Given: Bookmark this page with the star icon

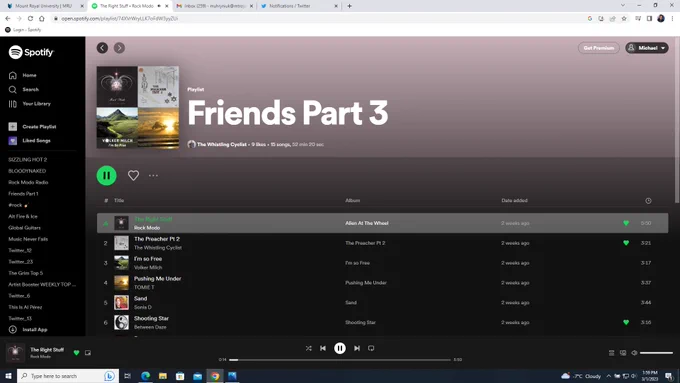Looking at the screenshot, I should pyautogui.click(x=624, y=19).
